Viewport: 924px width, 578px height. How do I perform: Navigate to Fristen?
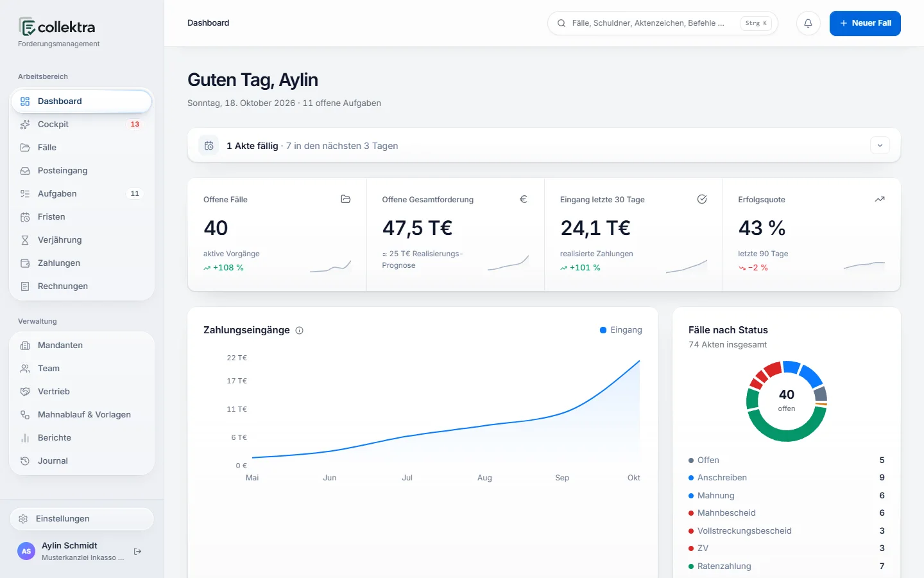[81, 217]
